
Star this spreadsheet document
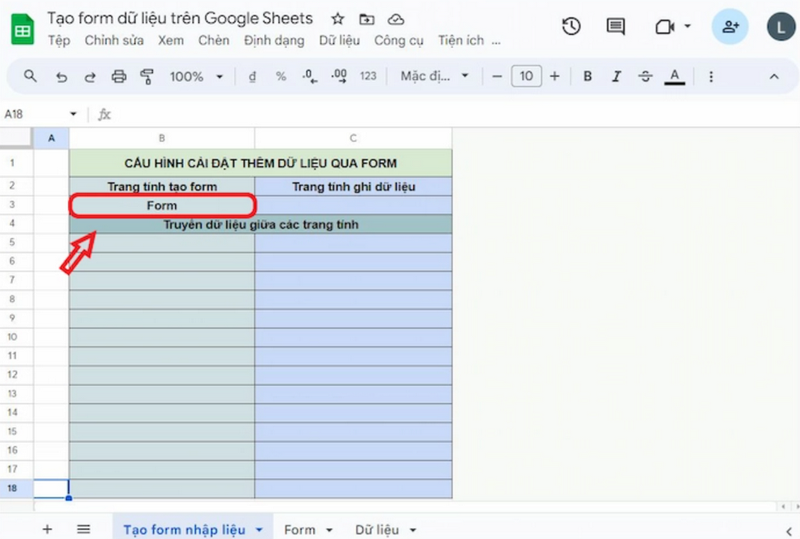[x=338, y=19]
